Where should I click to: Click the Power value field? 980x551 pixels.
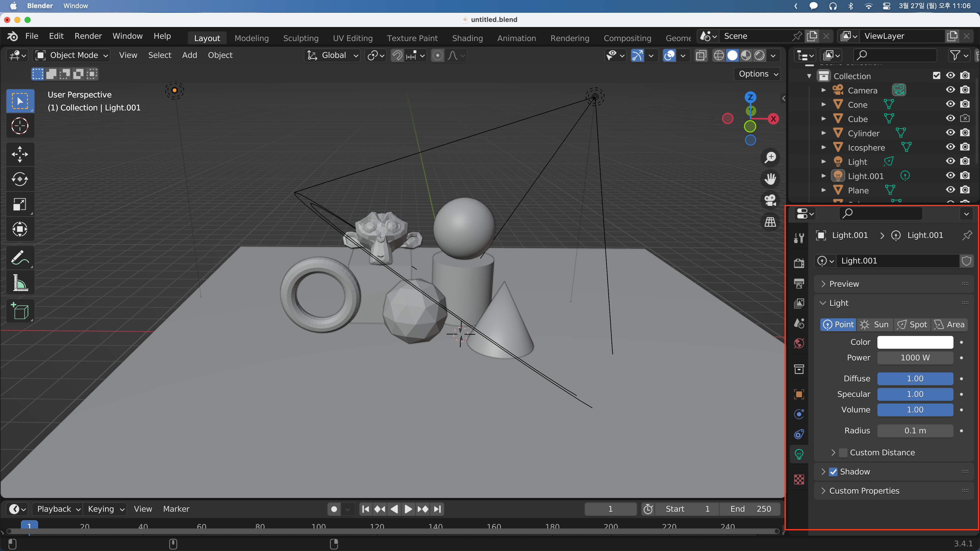(x=915, y=358)
